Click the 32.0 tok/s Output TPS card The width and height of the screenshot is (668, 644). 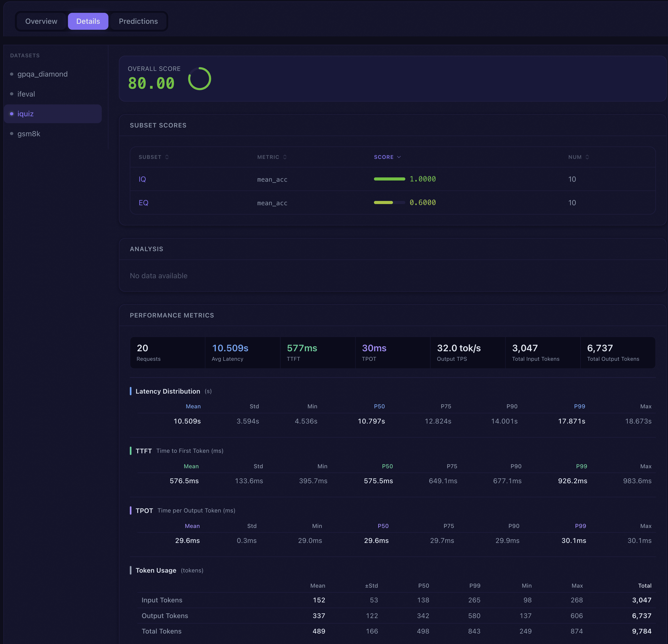pyautogui.click(x=468, y=352)
